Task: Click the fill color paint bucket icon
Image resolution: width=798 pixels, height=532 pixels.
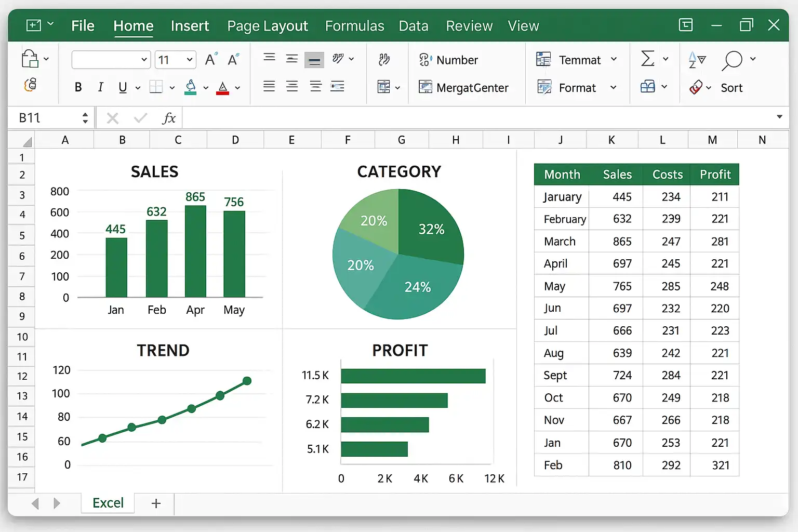Action: coord(191,87)
